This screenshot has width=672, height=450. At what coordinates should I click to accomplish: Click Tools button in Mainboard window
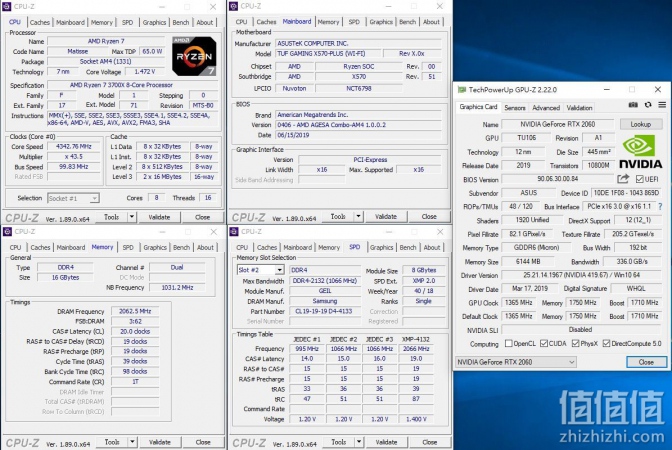tap(338, 217)
